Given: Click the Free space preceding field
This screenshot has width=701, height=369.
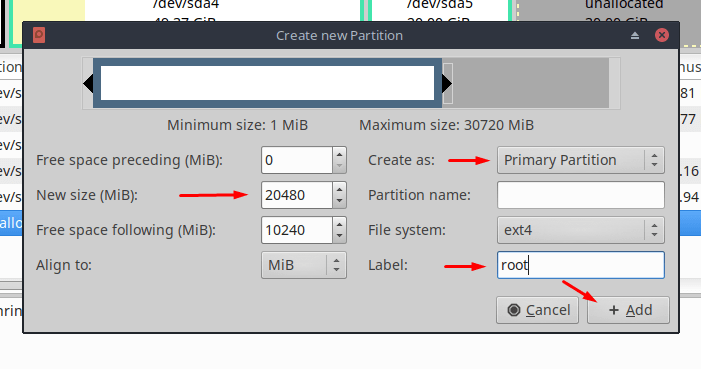Looking at the screenshot, I should [297, 160].
